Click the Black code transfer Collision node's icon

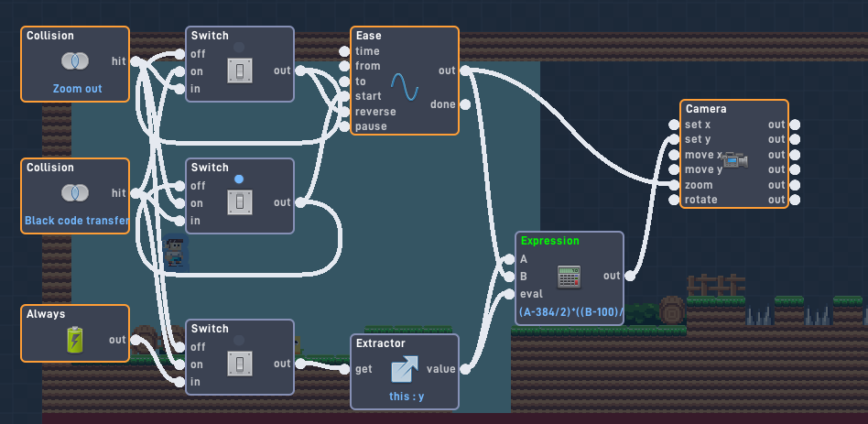(75, 192)
